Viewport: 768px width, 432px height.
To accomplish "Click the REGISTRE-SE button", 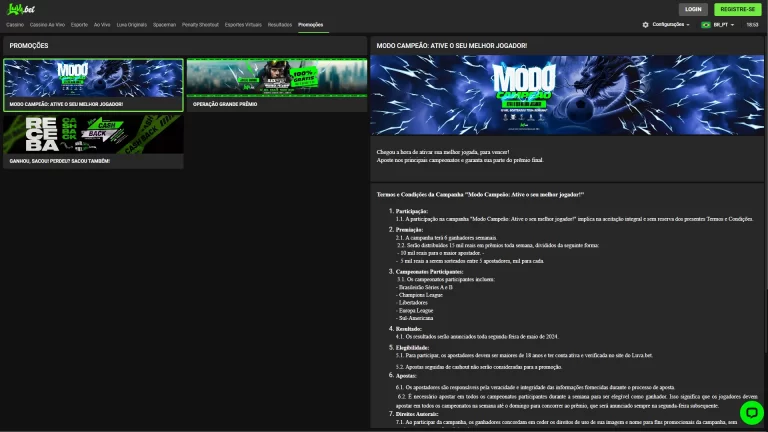I will click(x=737, y=9).
